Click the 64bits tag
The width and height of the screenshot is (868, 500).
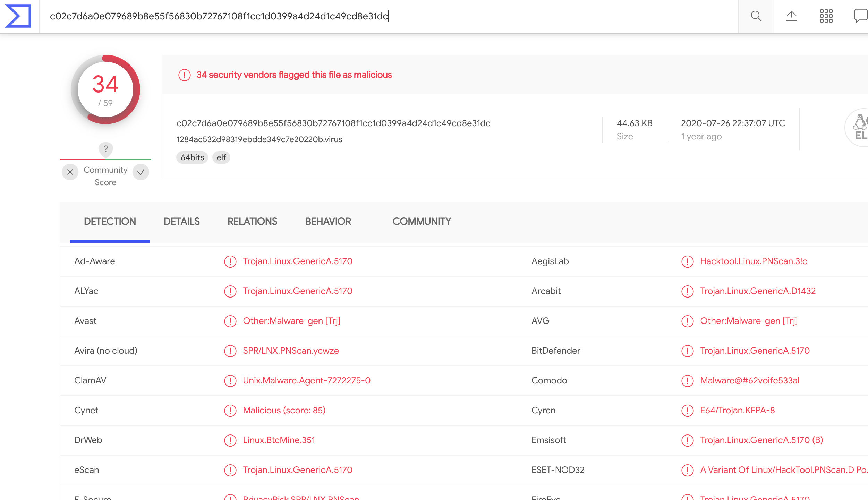point(192,157)
